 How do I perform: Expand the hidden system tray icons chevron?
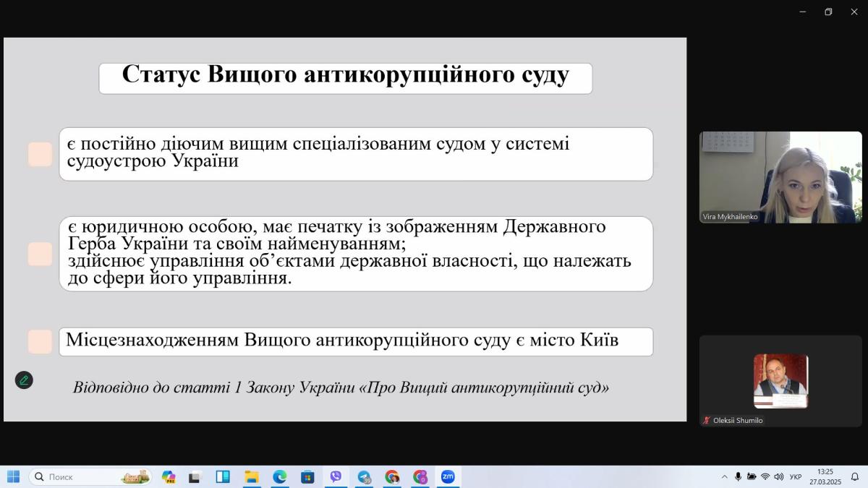tap(724, 476)
